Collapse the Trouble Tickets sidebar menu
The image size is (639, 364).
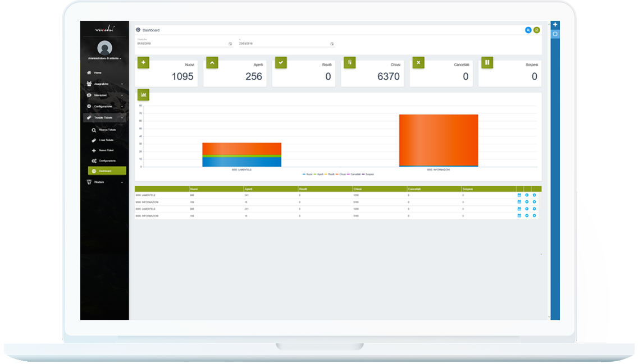[x=105, y=118]
